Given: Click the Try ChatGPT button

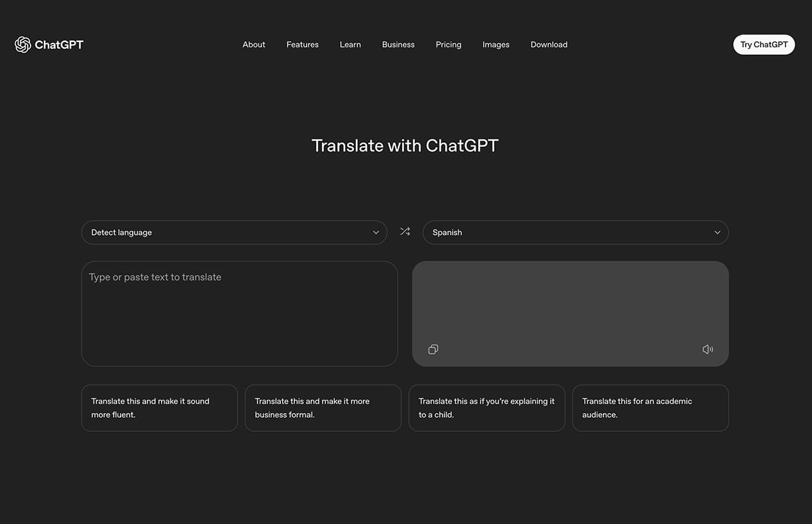Looking at the screenshot, I should pyautogui.click(x=764, y=45).
